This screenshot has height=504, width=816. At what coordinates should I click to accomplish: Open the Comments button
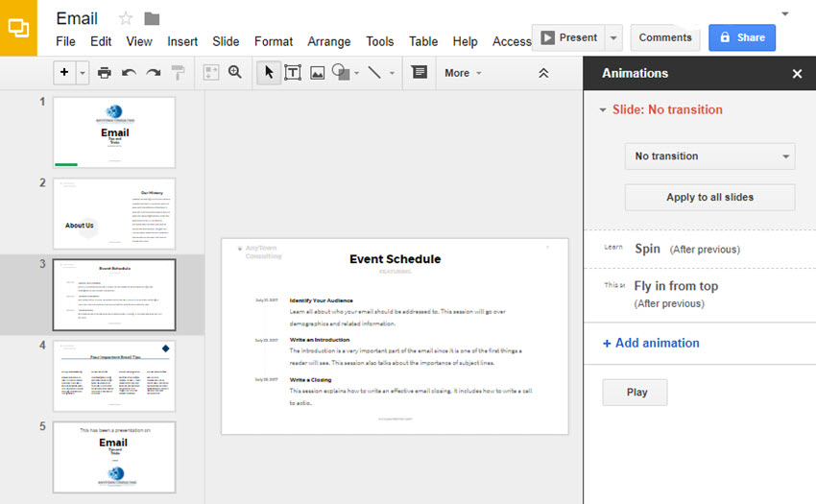665,37
